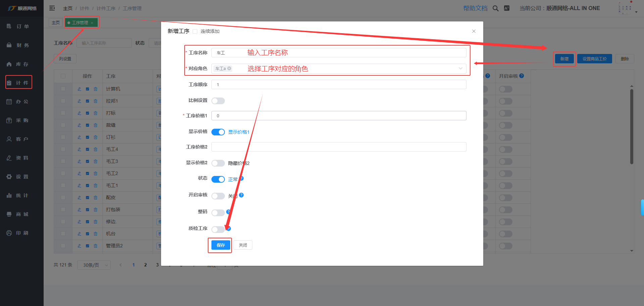Image resolution: width=644 pixels, height=306 pixels.
Task: Expand the 对应角色 dropdown arrow
Action: click(460, 69)
